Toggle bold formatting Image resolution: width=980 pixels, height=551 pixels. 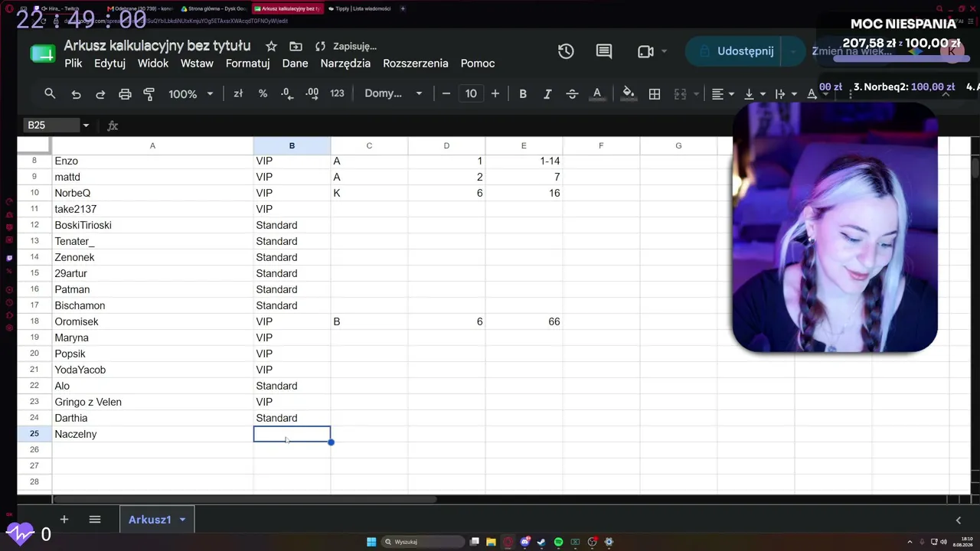point(523,93)
